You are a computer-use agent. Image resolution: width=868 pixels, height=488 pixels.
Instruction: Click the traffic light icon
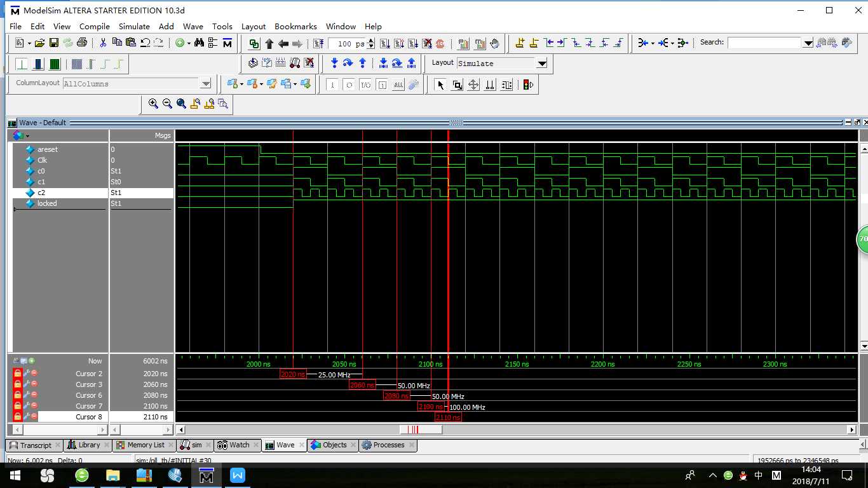coord(527,85)
